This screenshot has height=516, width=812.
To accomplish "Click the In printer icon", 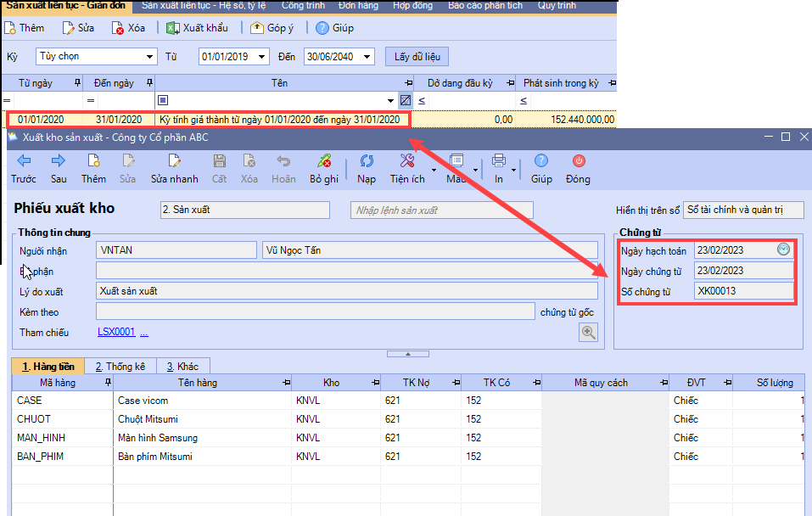I will (499, 160).
